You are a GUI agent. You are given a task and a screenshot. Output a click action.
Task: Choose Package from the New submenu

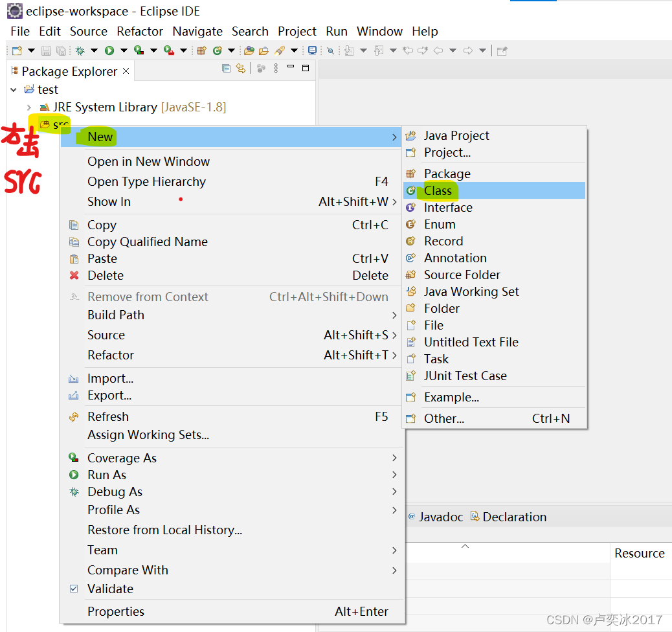[x=495, y=174]
